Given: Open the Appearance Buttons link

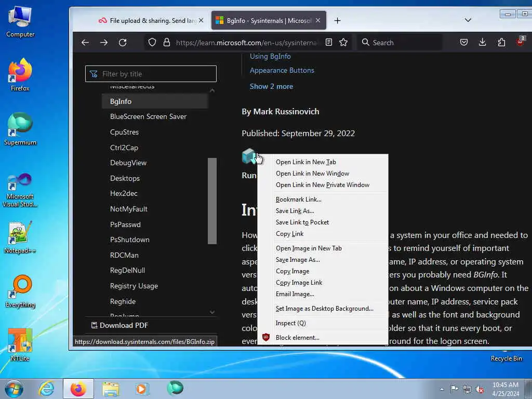Looking at the screenshot, I should tap(282, 71).
